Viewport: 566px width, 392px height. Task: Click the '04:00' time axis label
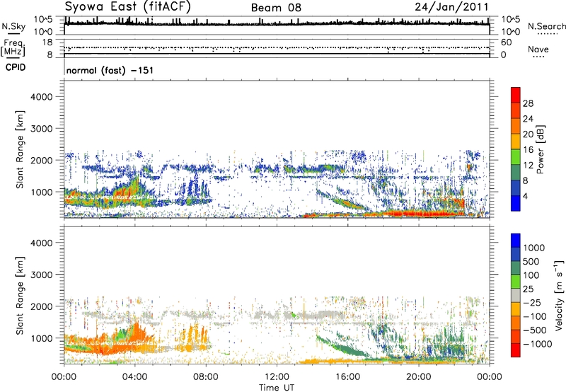[135, 377]
